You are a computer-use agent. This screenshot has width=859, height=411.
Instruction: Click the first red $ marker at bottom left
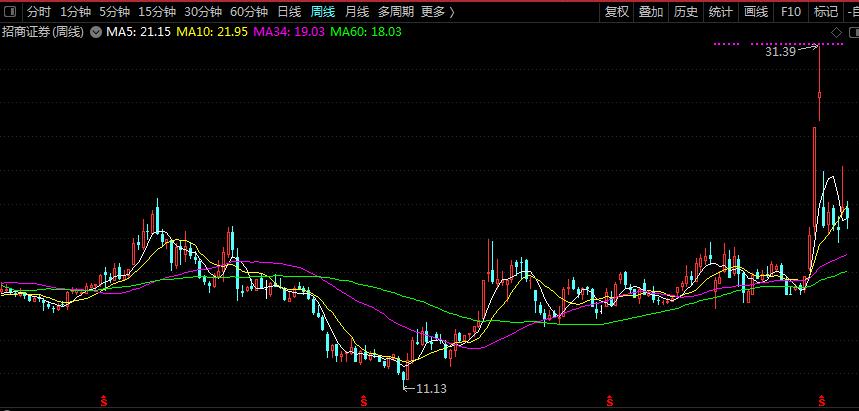(x=104, y=401)
